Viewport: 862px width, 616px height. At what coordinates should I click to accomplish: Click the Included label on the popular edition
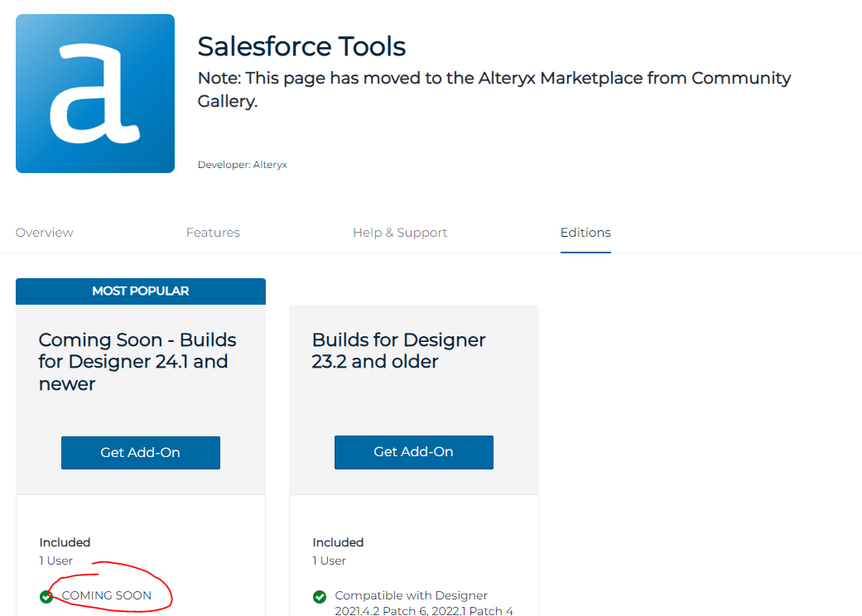click(x=65, y=542)
